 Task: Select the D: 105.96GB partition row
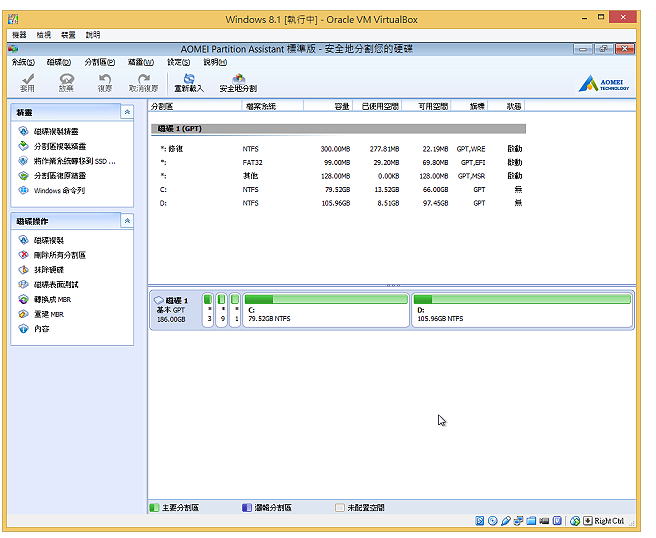coord(338,203)
